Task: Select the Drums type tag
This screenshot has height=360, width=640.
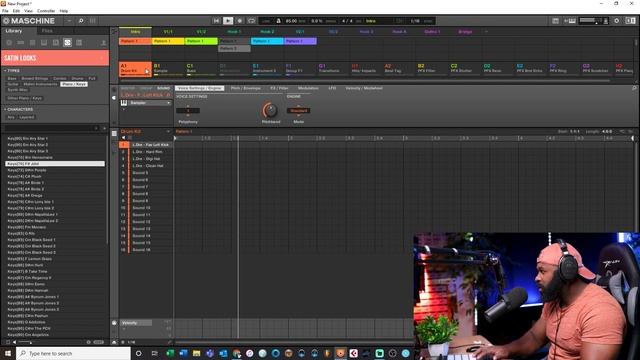Action: click(78, 78)
